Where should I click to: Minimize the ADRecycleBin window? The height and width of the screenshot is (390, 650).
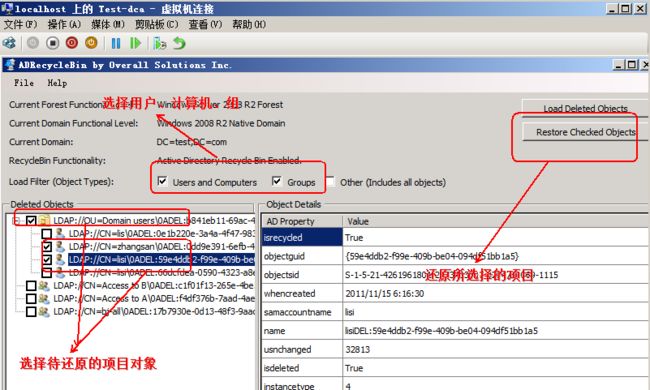(619, 65)
